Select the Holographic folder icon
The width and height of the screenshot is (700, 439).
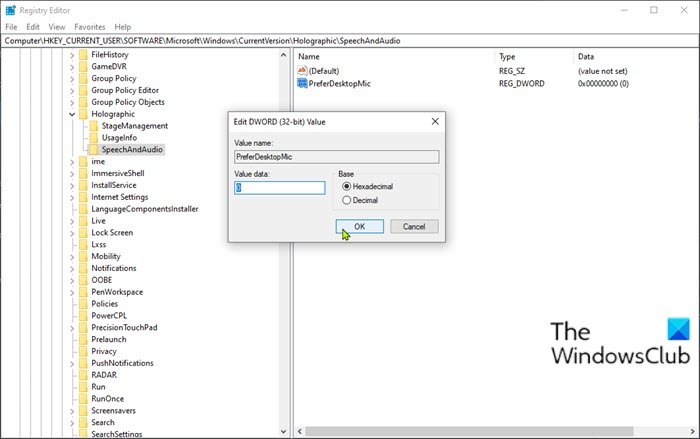(x=83, y=114)
